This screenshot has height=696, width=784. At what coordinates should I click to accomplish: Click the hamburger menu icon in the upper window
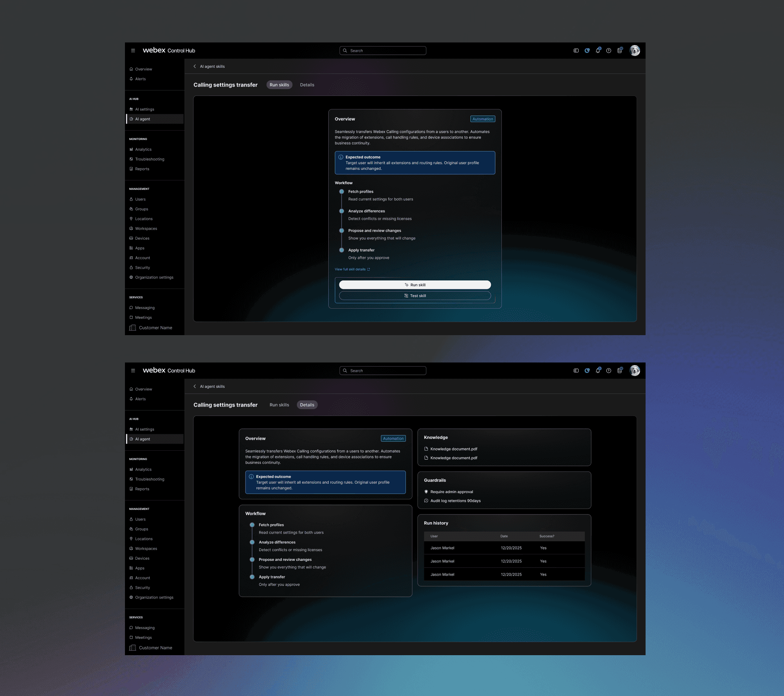133,51
